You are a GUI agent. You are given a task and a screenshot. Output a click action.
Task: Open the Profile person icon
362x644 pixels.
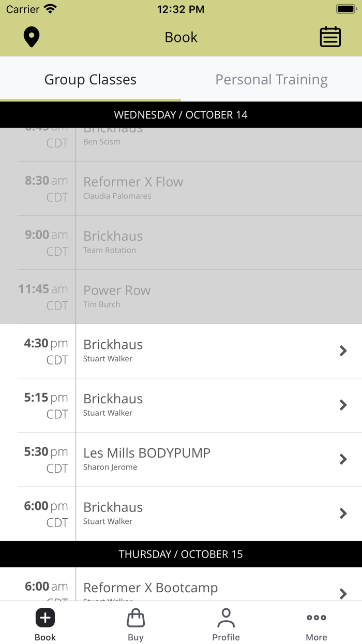(x=226, y=618)
